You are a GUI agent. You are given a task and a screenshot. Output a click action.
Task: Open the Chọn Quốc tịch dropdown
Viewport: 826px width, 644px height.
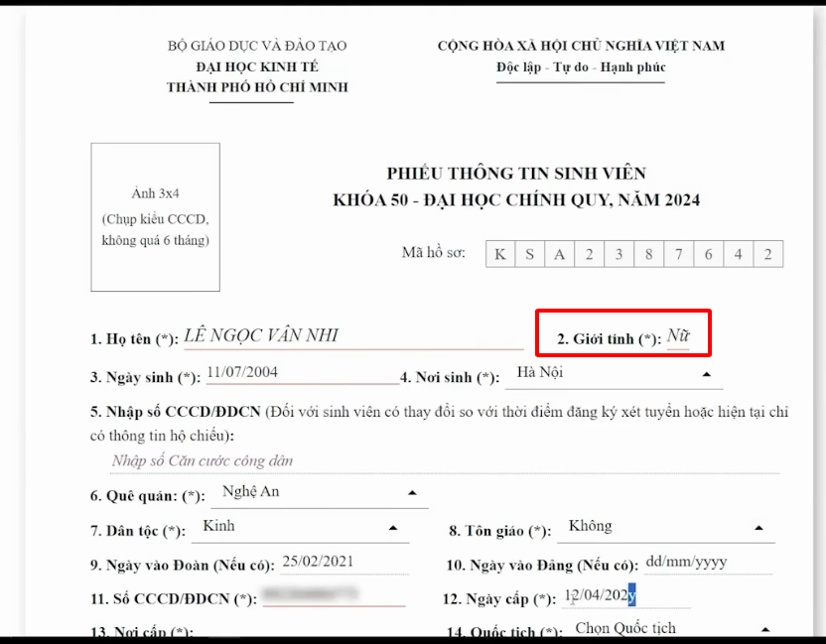click(x=671, y=628)
